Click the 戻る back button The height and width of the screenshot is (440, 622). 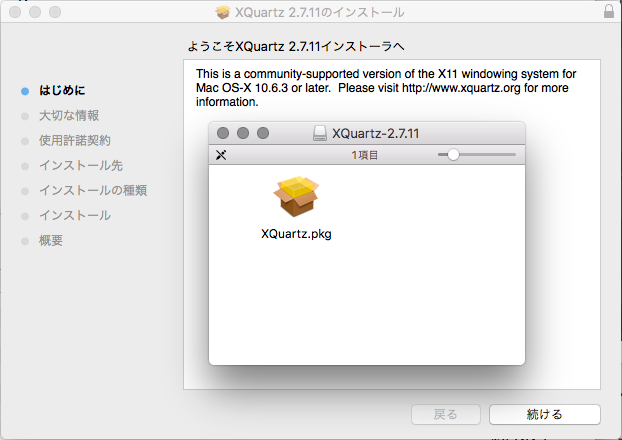pyautogui.click(x=446, y=414)
